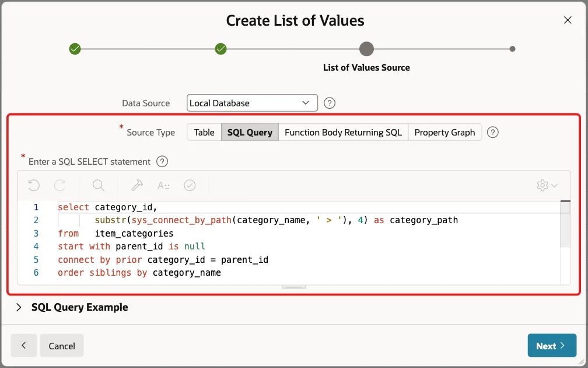588x368 pixels.
Task: Show help for Data Source
Action: click(329, 103)
